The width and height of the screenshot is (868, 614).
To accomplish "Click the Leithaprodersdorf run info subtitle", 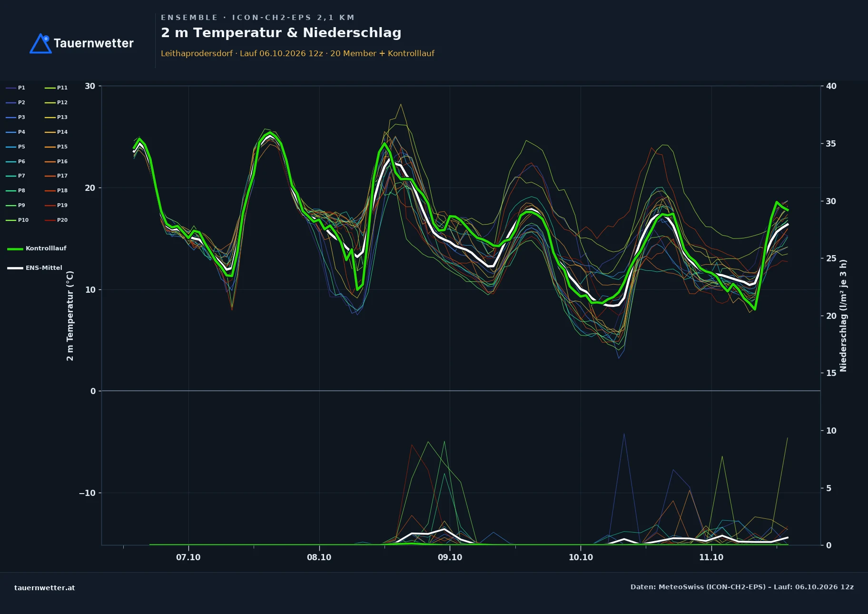I will [297, 53].
